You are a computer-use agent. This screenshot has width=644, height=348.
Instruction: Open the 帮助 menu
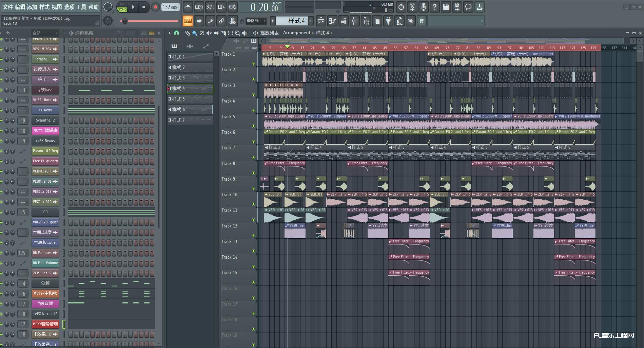tap(93, 7)
